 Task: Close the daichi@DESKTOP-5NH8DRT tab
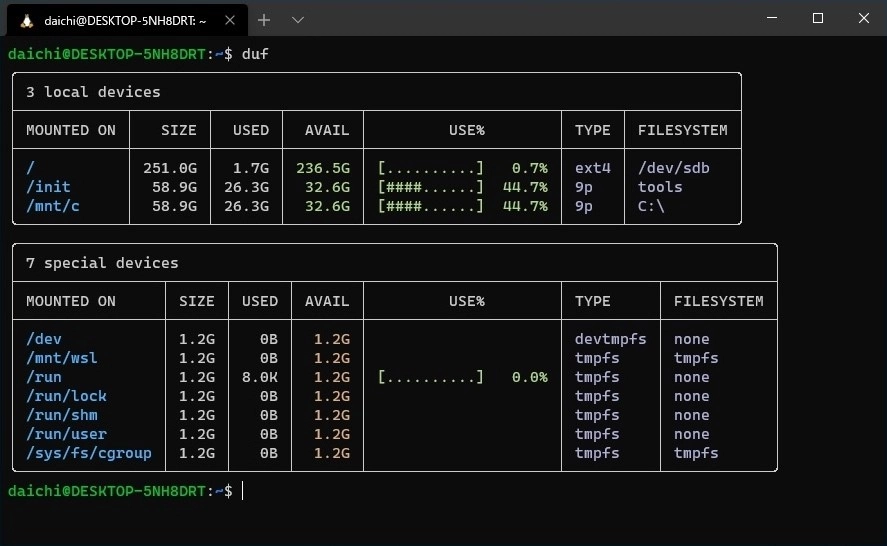tap(229, 20)
